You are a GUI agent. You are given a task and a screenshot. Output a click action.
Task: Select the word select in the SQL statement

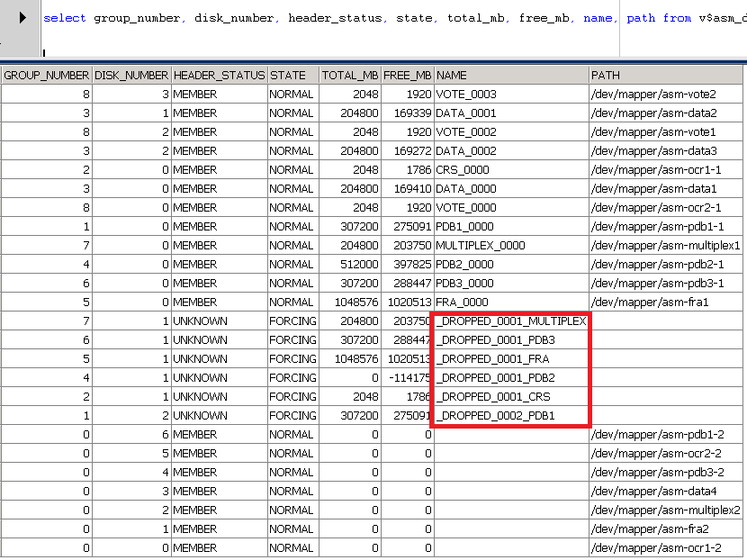[x=65, y=17]
